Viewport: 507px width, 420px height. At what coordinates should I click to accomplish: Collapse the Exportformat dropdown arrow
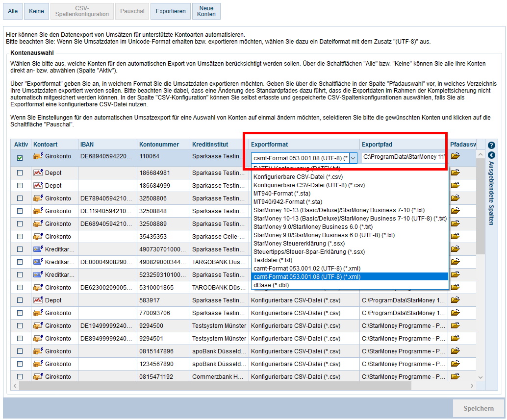point(353,158)
